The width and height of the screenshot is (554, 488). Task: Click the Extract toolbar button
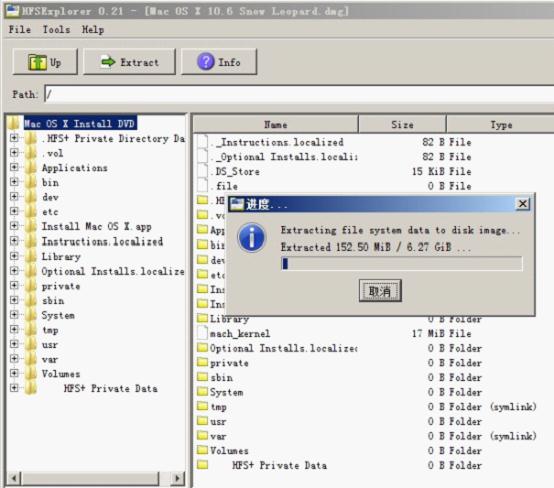129,62
